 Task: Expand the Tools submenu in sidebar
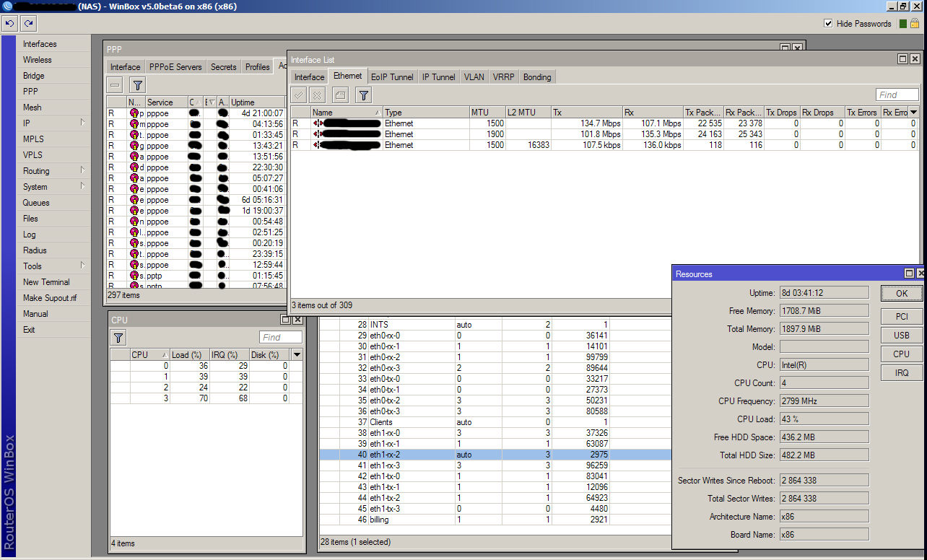83,266
